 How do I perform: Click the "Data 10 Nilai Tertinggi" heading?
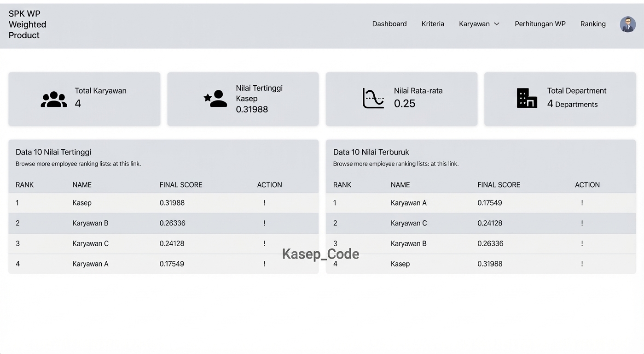click(53, 152)
